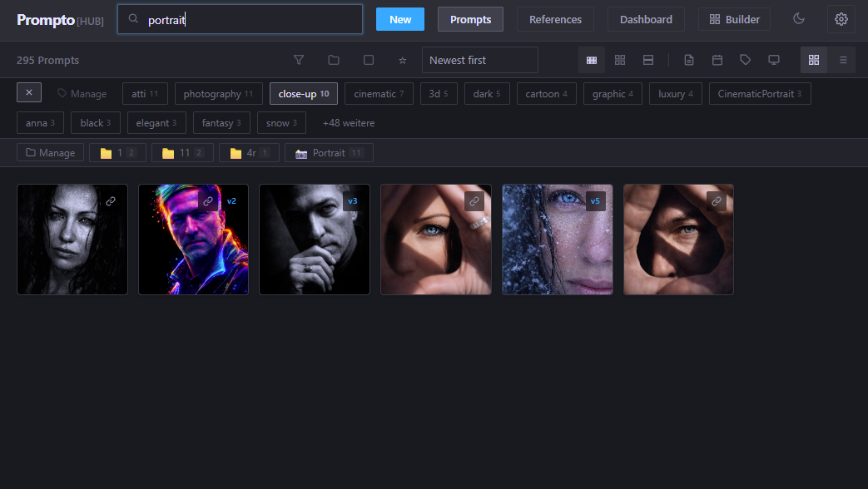Open the Manage tags option
The width and height of the screenshot is (868, 489).
point(81,93)
